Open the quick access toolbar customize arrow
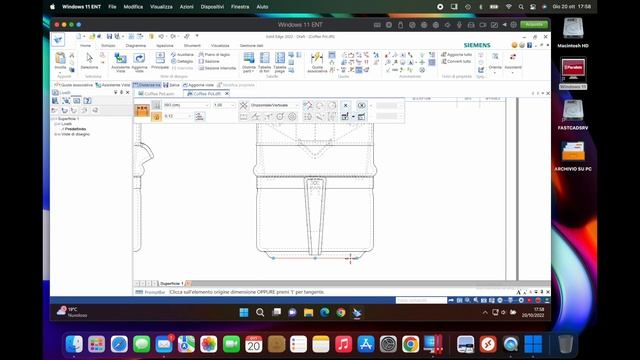Screen dimensions: 640x360 pyautogui.click(x=197, y=36)
